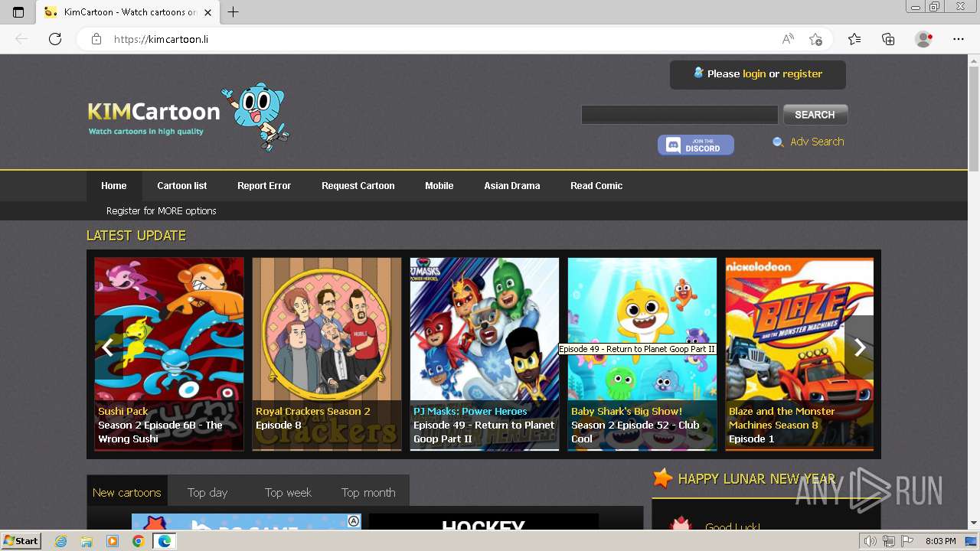Open Request Cartoon menu item

[358, 186]
